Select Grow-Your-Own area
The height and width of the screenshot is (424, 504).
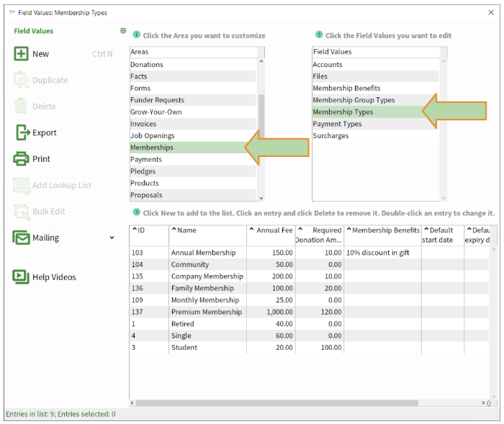click(x=193, y=112)
